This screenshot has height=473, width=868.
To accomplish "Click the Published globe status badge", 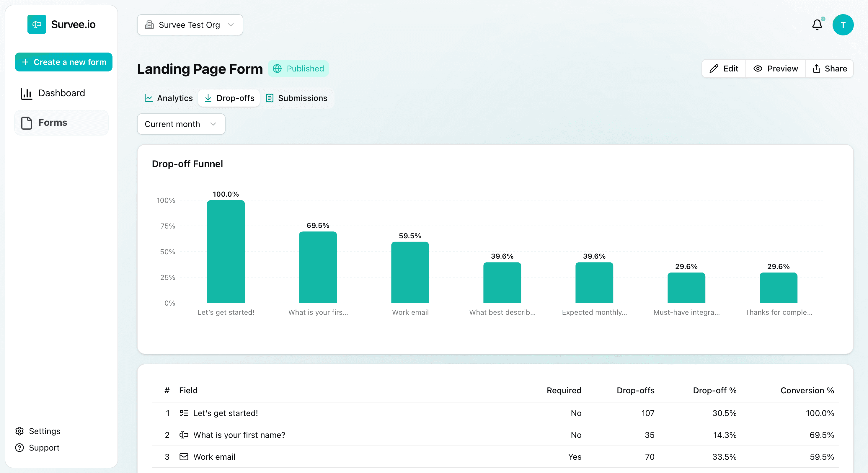I will tap(298, 68).
